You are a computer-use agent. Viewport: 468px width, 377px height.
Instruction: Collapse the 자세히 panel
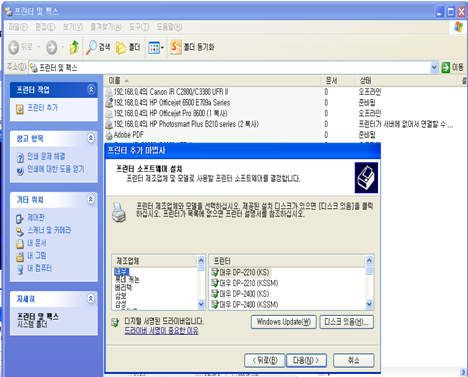click(x=91, y=298)
